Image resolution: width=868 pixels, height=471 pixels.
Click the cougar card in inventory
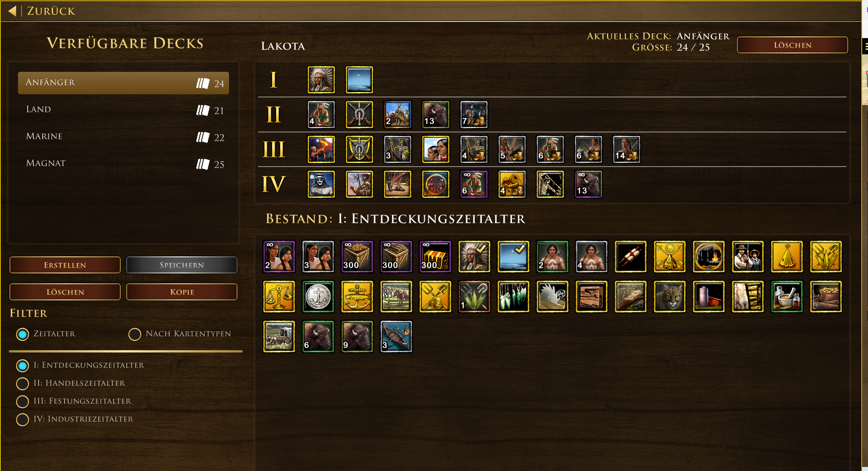670,296
